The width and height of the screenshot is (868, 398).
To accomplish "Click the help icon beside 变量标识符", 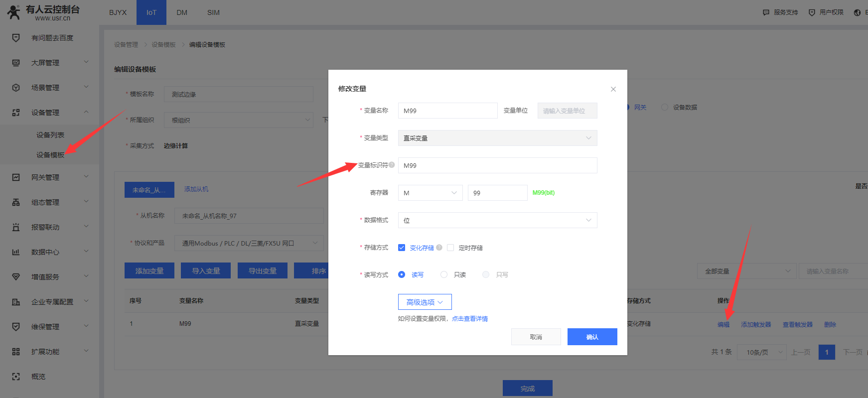I will point(392,165).
